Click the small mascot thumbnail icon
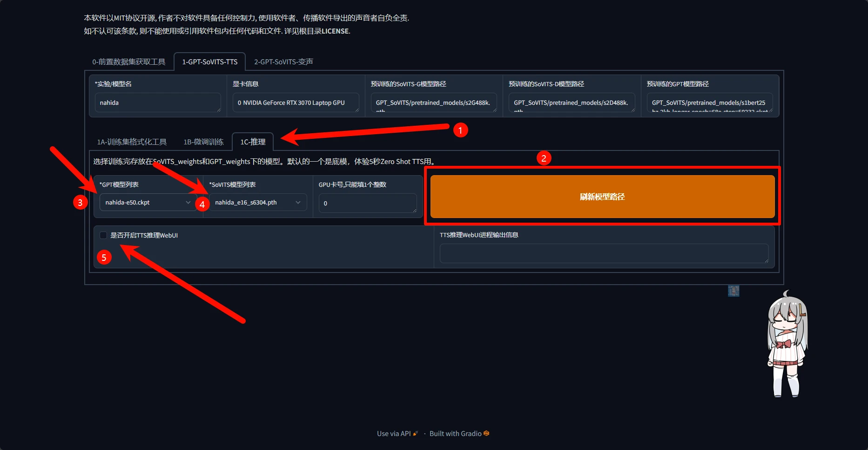The height and width of the screenshot is (450, 868). coord(733,291)
